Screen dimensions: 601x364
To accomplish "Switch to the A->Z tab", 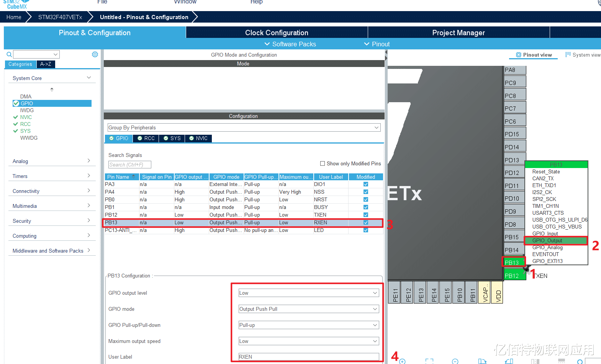I will [46, 64].
